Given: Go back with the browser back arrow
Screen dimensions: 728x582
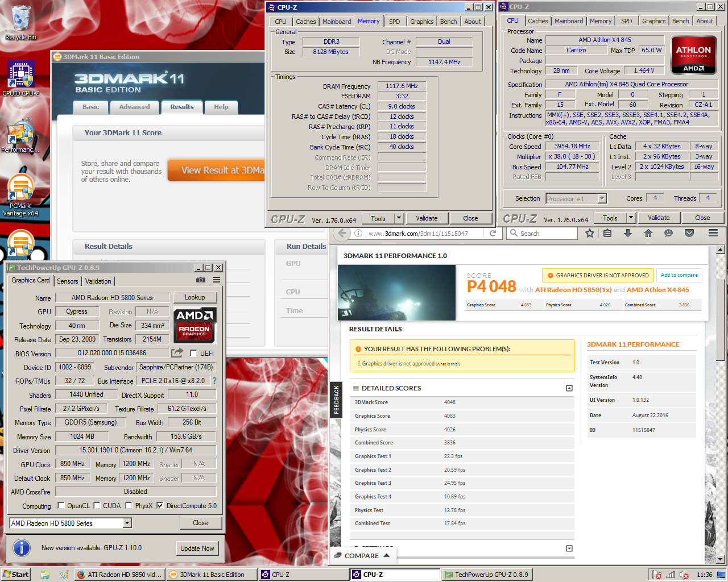Looking at the screenshot, I should (342, 233).
